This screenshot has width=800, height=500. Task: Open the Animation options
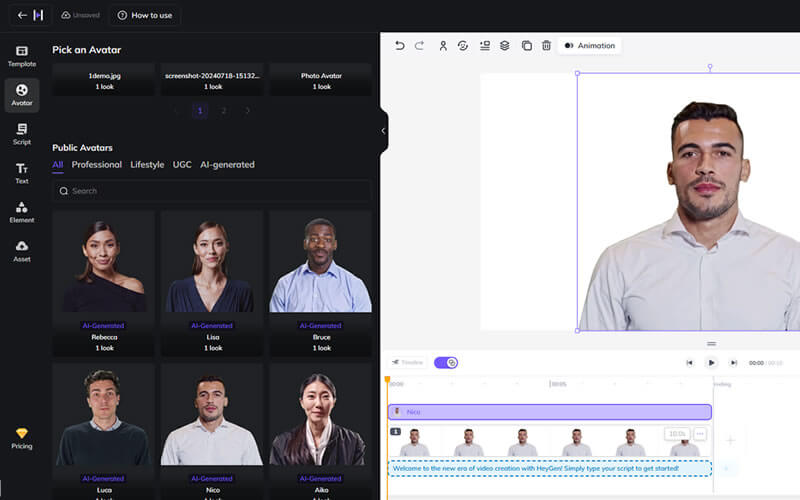[x=590, y=45]
